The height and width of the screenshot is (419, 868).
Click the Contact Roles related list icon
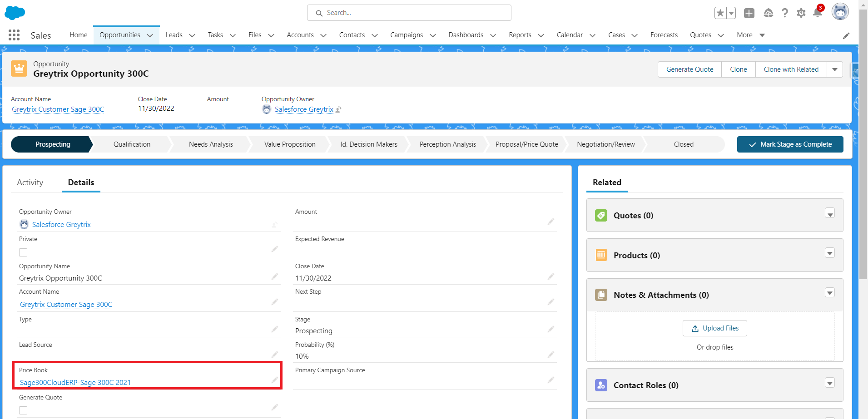pos(601,385)
